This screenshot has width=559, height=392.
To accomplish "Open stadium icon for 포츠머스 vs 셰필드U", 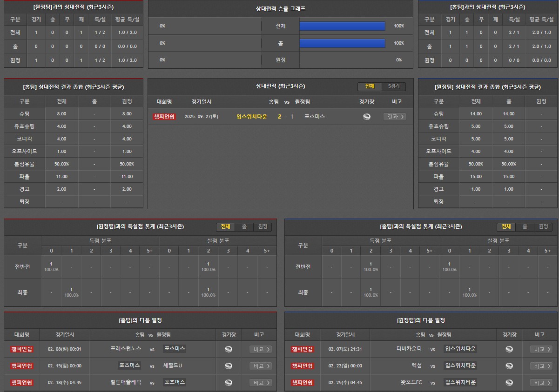I will click(x=228, y=366).
